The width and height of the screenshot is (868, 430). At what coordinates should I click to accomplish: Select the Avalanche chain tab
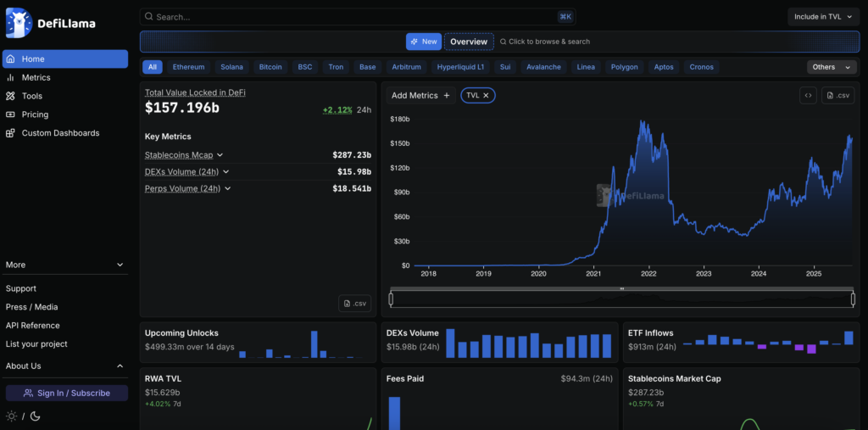[543, 67]
